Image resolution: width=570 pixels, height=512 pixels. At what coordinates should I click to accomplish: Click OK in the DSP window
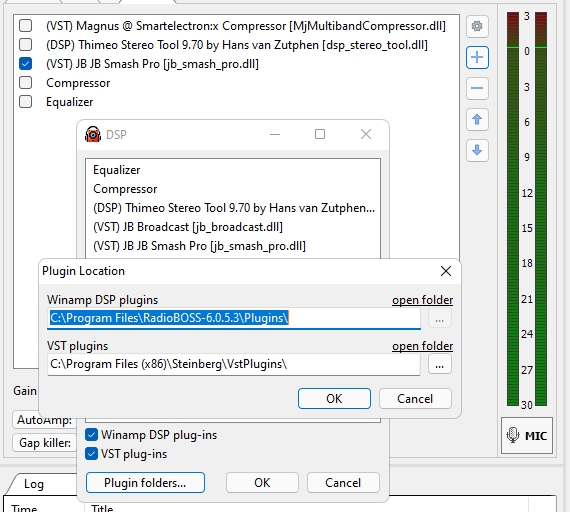point(262,483)
